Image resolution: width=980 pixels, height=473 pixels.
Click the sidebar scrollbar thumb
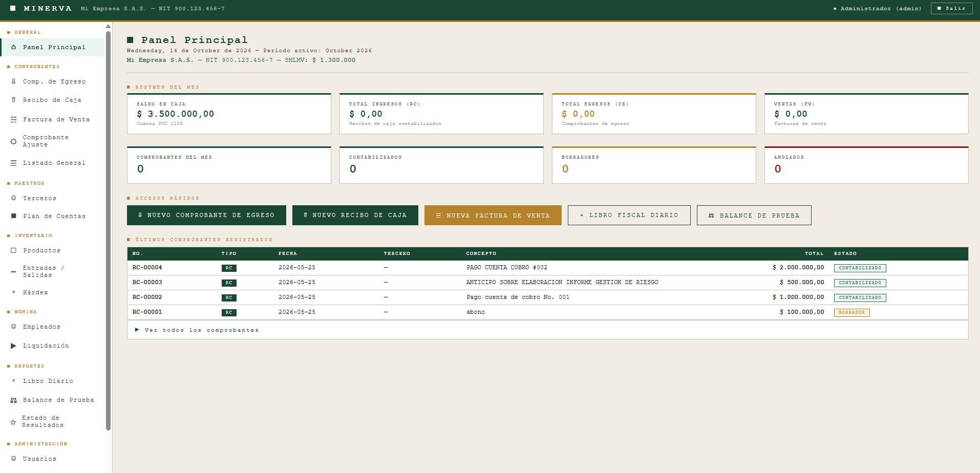[x=108, y=230]
